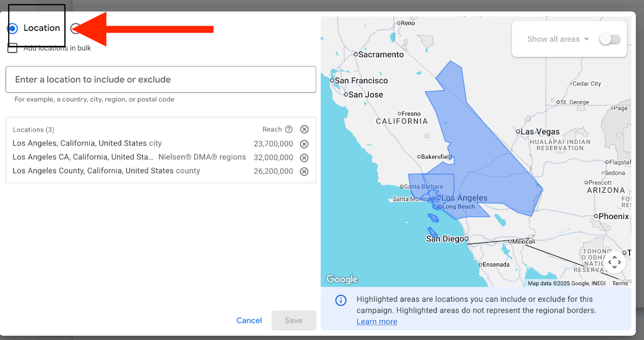This screenshot has height=340, width=644.
Task: Select the radio button right of Location
Action: (x=75, y=28)
